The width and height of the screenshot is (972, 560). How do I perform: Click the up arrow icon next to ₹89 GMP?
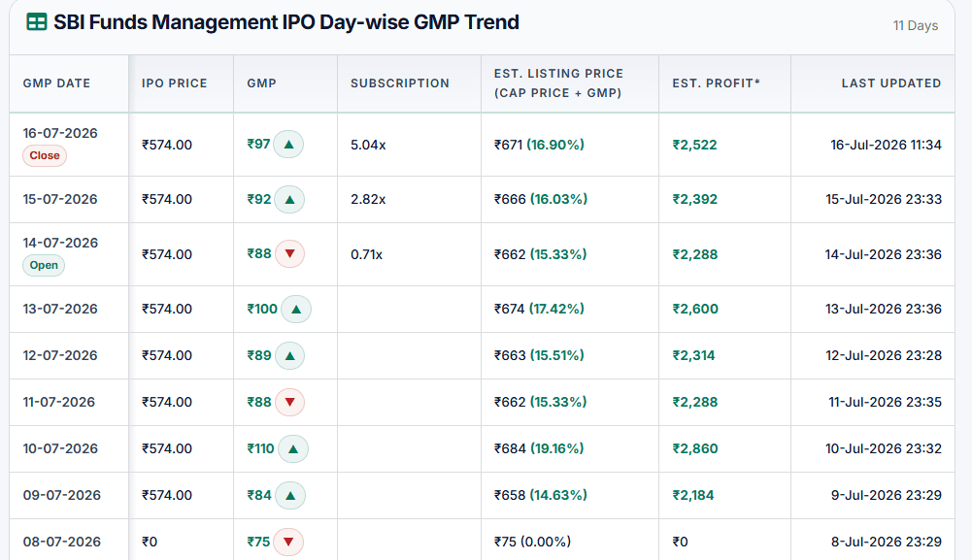[x=289, y=355]
